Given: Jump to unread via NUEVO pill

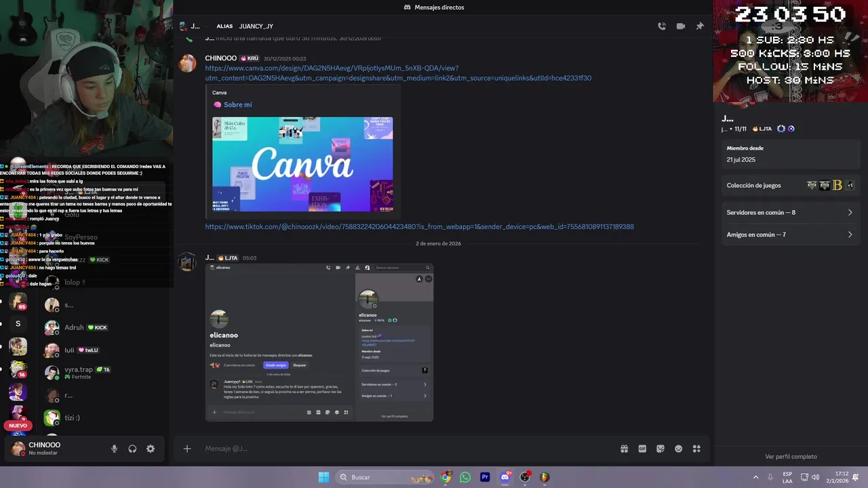Looking at the screenshot, I should pyautogui.click(x=18, y=426).
